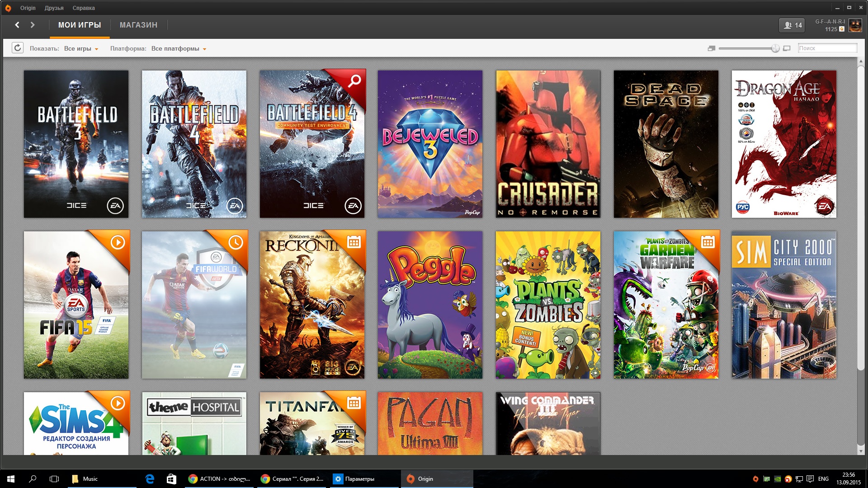Switch to the МАГАЗИН tab
The width and height of the screenshot is (868, 488).
[x=138, y=25]
